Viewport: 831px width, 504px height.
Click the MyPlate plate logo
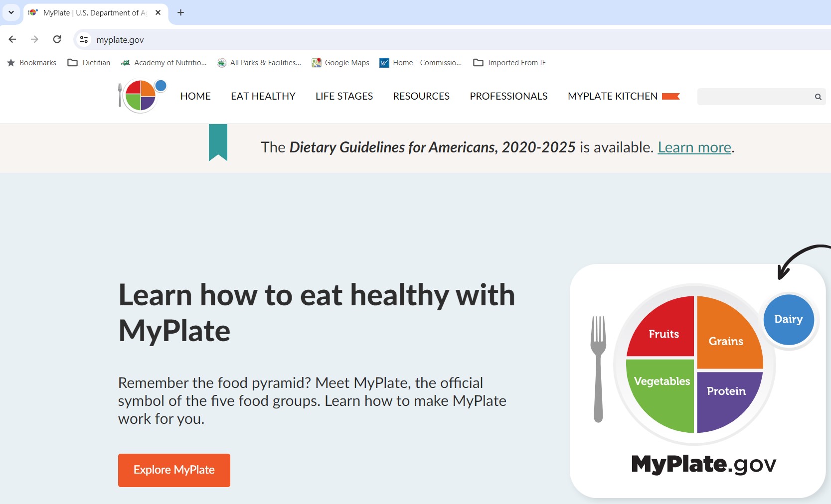(x=141, y=96)
